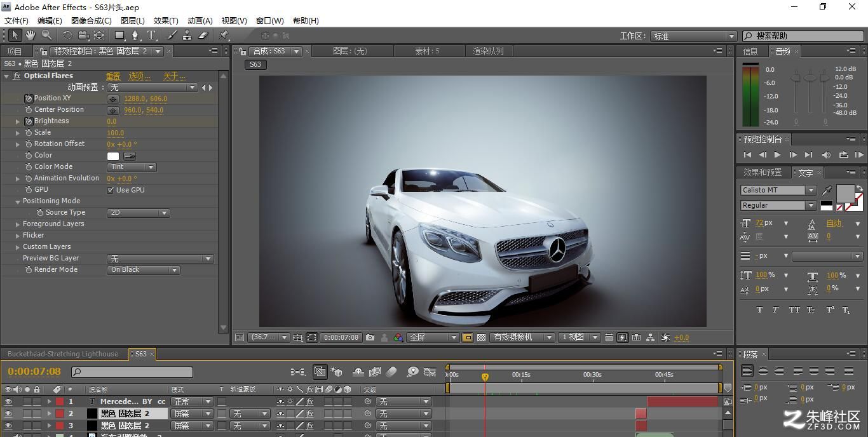The width and height of the screenshot is (868, 437).
Task: Take a snapshot with the camera icon
Action: [370, 338]
